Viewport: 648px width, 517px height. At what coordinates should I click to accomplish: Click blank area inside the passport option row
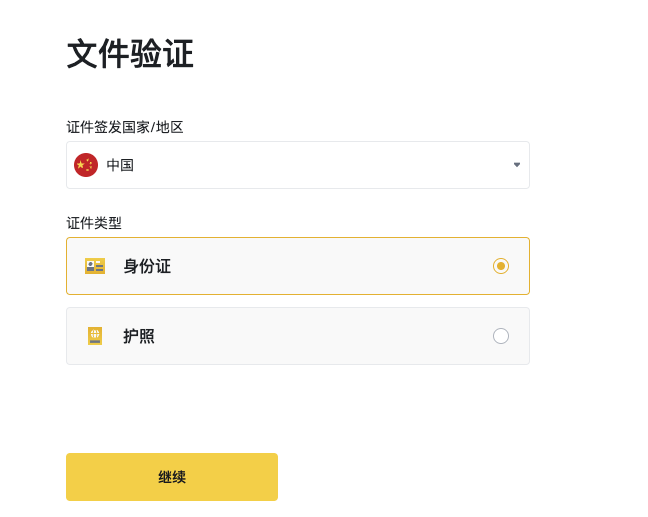click(x=322, y=336)
